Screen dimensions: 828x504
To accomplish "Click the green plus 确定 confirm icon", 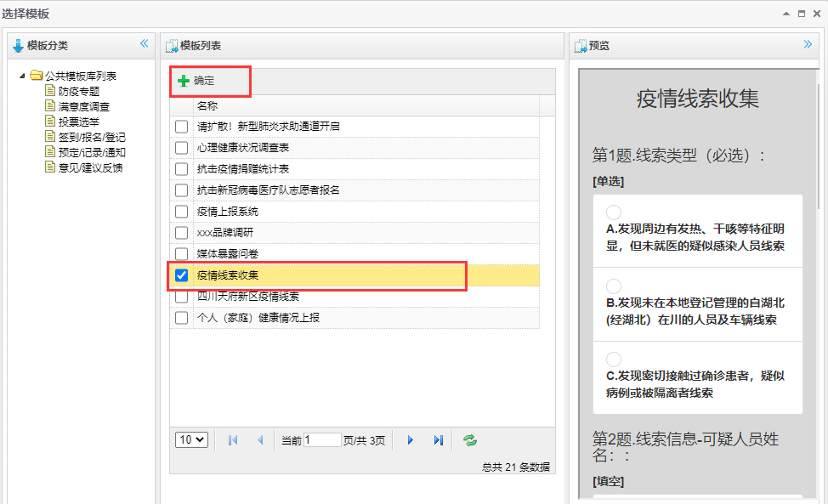I will pos(184,81).
